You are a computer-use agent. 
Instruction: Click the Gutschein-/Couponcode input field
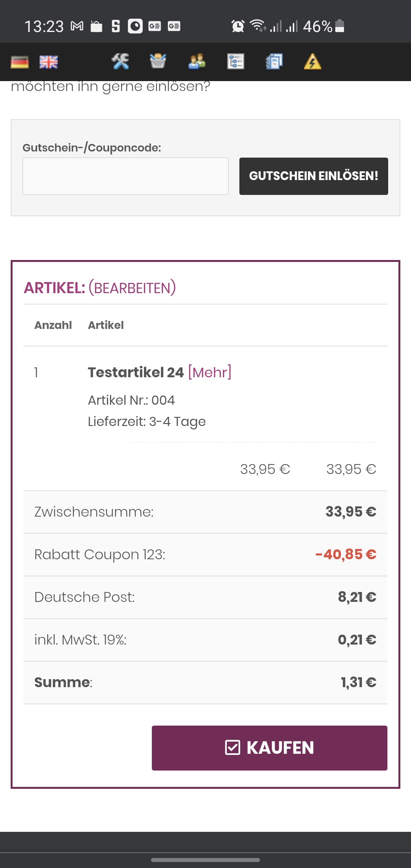coord(126,176)
